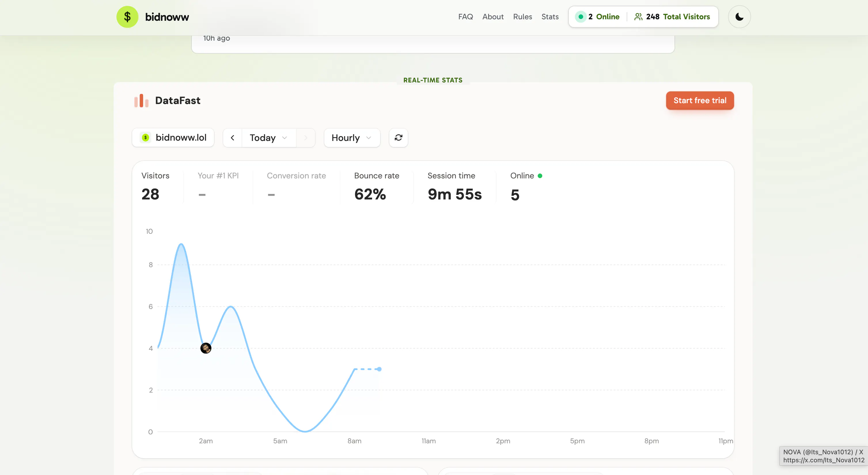Open the bidnoww home wordmark
This screenshot has width=868, height=475.
click(167, 17)
